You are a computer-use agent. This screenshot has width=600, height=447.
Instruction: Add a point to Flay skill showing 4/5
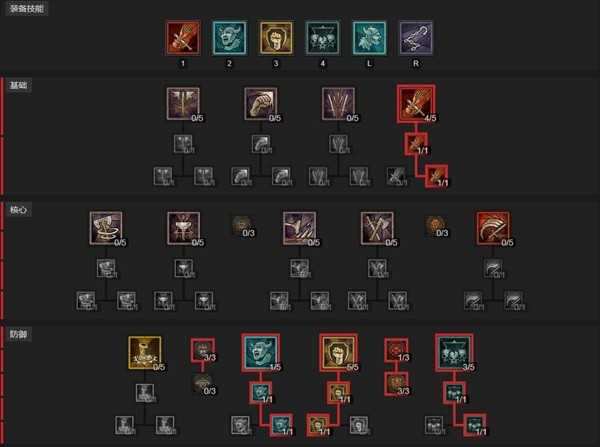pos(416,104)
